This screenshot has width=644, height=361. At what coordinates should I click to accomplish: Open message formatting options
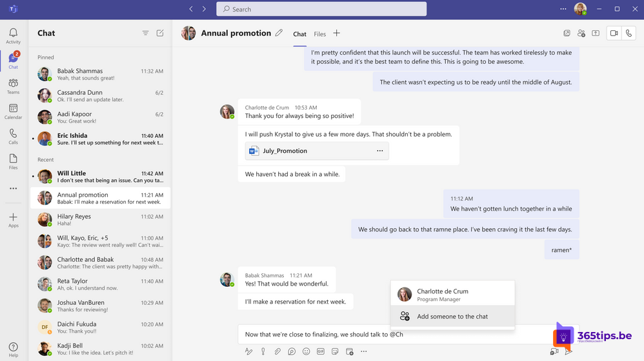248,351
